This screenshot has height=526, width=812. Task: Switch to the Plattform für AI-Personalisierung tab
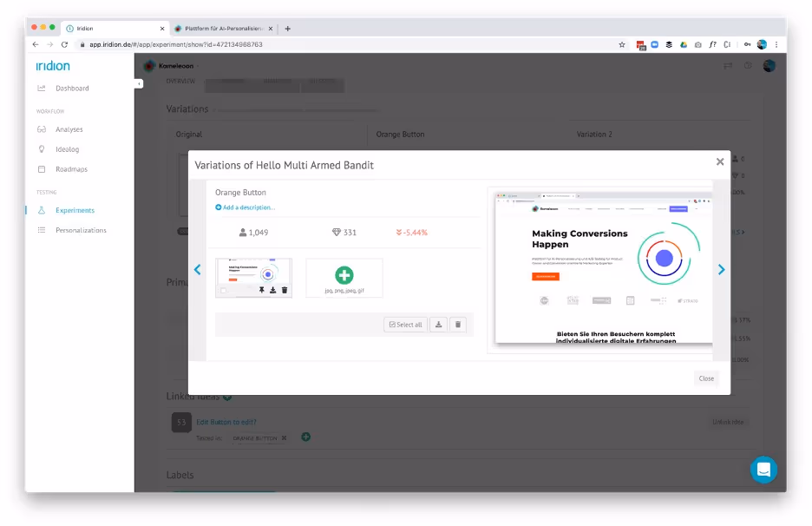[223, 29]
